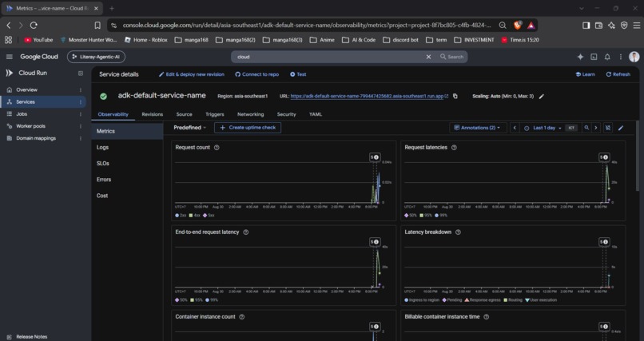Open annotation marker on Request count chart
The width and height of the screenshot is (644, 341).
point(375,157)
